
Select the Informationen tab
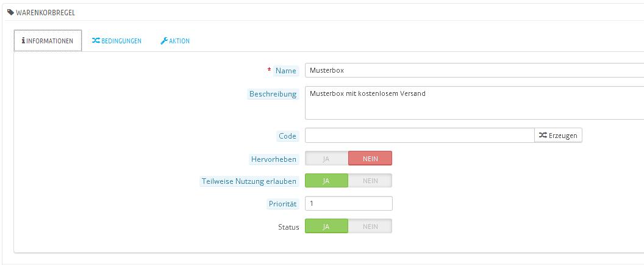tap(48, 41)
